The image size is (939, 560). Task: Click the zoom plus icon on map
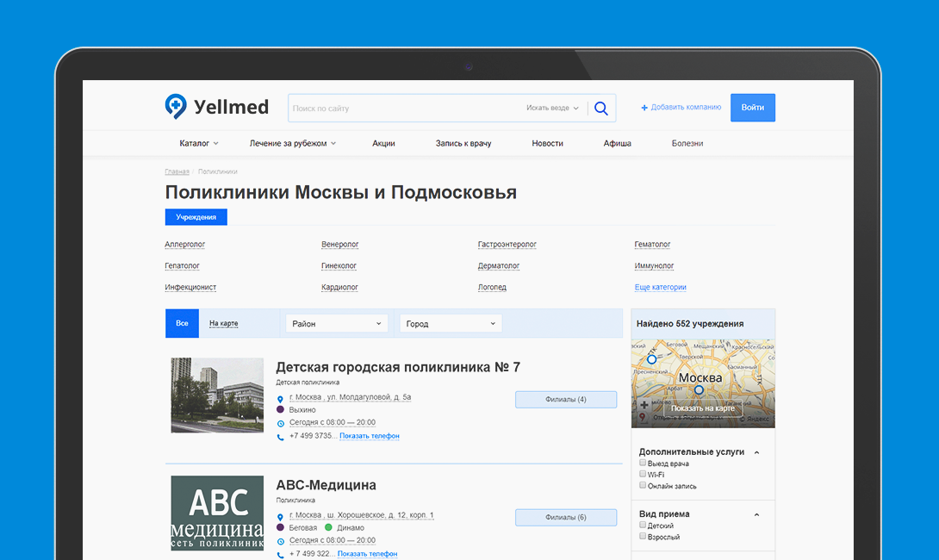pyautogui.click(x=644, y=405)
